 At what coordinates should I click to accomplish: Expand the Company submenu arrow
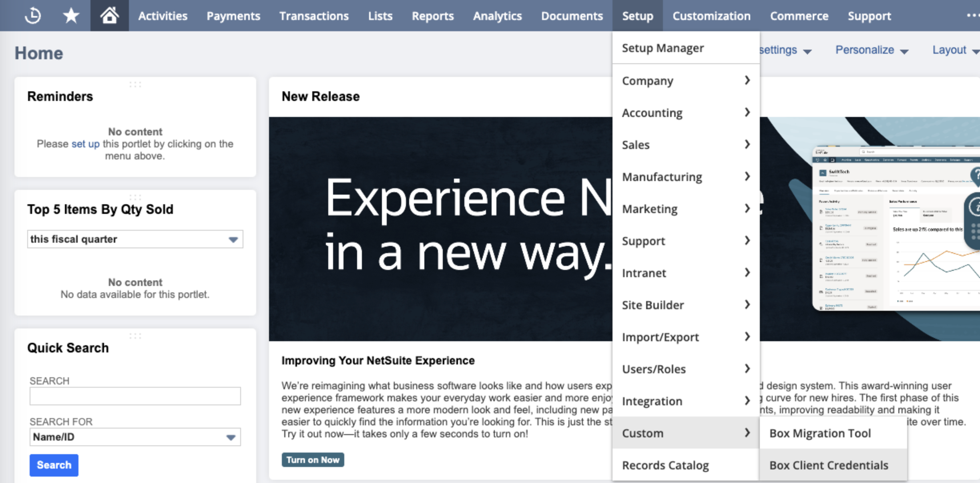[x=747, y=80]
